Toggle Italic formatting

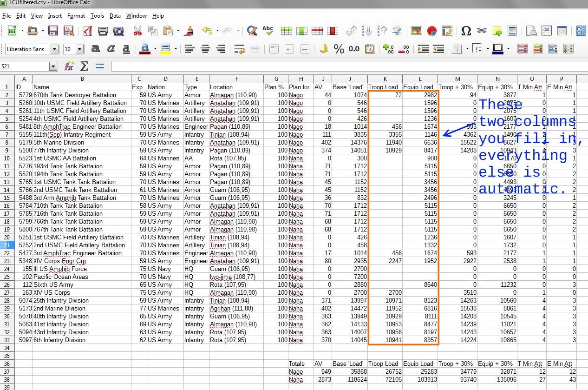pos(111,49)
